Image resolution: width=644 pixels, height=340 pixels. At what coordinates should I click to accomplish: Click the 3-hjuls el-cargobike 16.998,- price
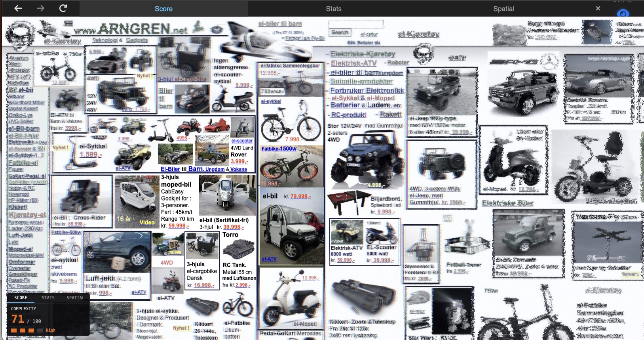(x=204, y=285)
